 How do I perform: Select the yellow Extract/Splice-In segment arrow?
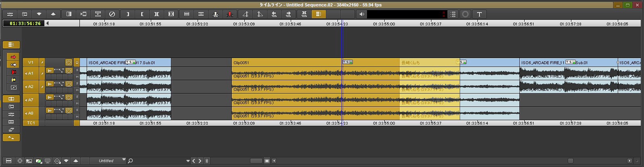click(x=13, y=65)
